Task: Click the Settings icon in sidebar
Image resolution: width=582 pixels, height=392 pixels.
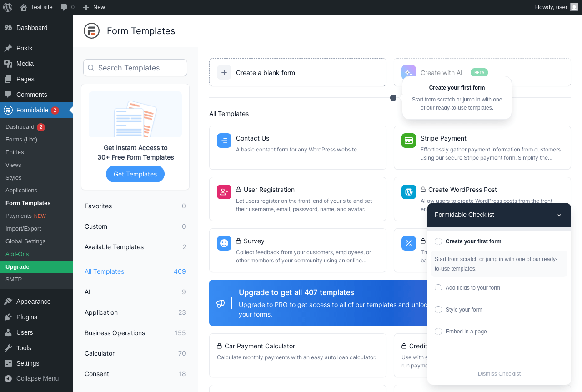Action: (8, 363)
